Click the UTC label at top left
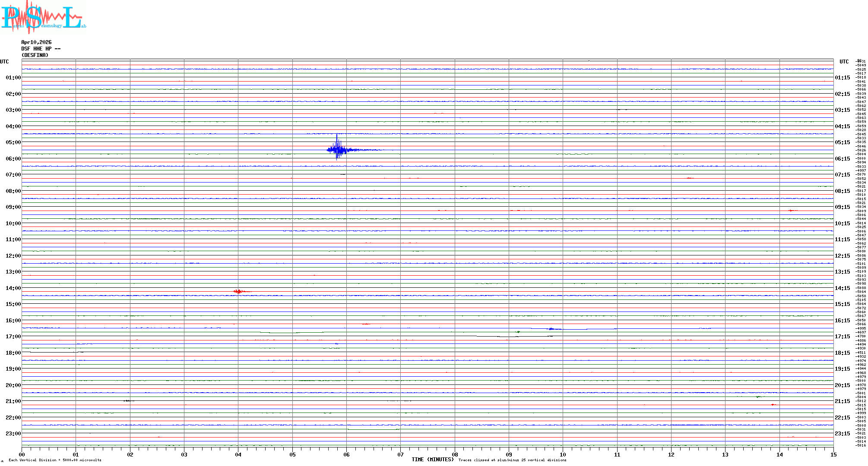The image size is (868, 466). click(x=4, y=62)
